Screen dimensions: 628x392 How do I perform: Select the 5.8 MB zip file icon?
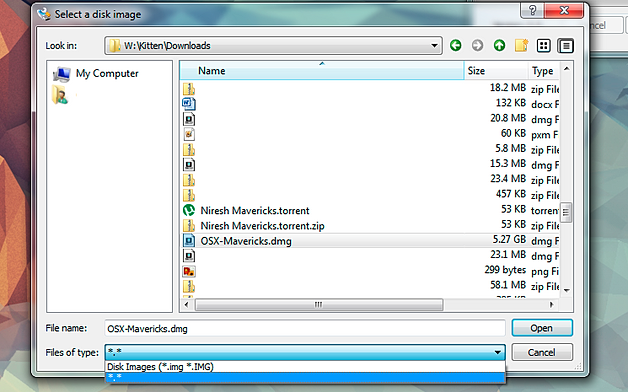(x=189, y=149)
